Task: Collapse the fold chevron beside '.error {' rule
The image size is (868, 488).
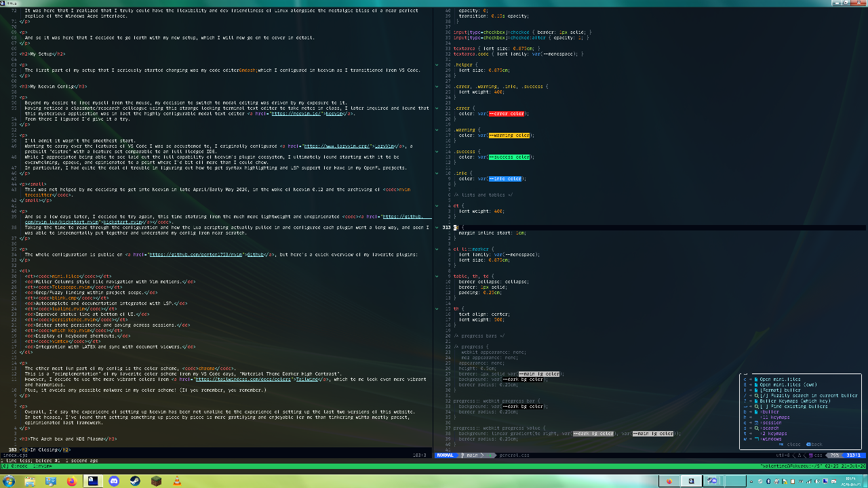Action: click(438, 108)
